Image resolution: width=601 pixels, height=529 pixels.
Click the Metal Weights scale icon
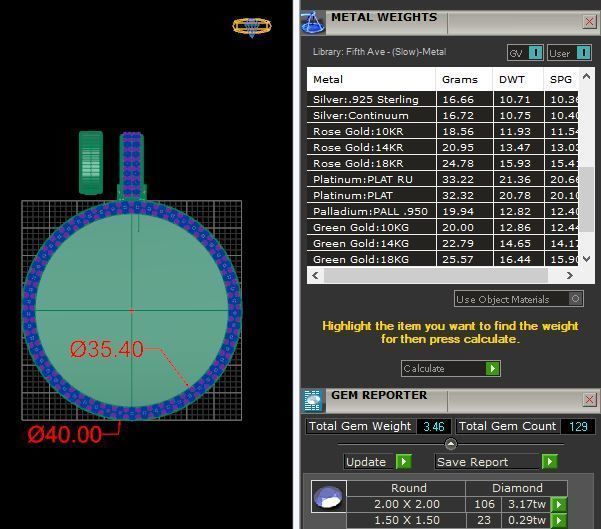pyautogui.click(x=313, y=23)
